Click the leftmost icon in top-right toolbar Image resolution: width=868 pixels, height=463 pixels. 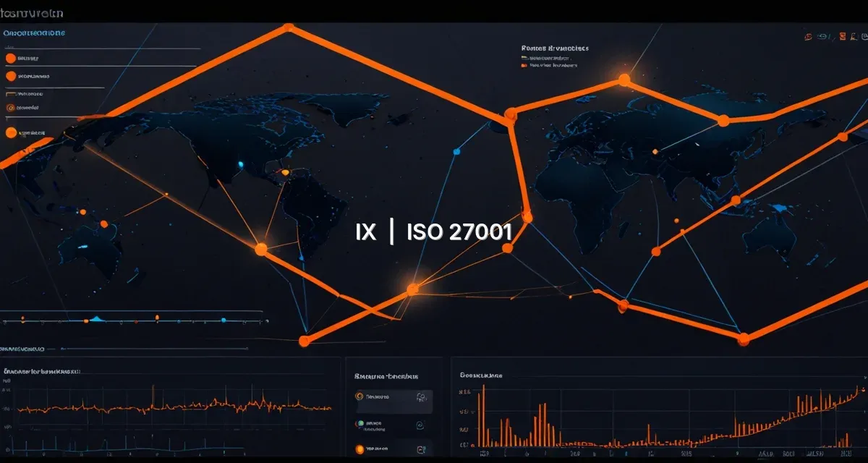[x=807, y=35]
